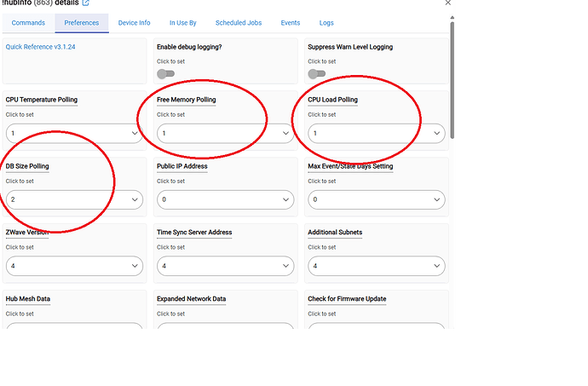This screenshot has width=588, height=386.
Task: Open Quick Reference v3.1.24 link
Action: coord(41,47)
